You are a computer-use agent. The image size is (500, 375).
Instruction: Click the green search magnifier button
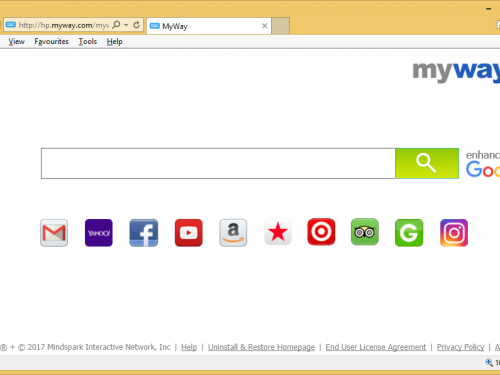click(x=427, y=163)
